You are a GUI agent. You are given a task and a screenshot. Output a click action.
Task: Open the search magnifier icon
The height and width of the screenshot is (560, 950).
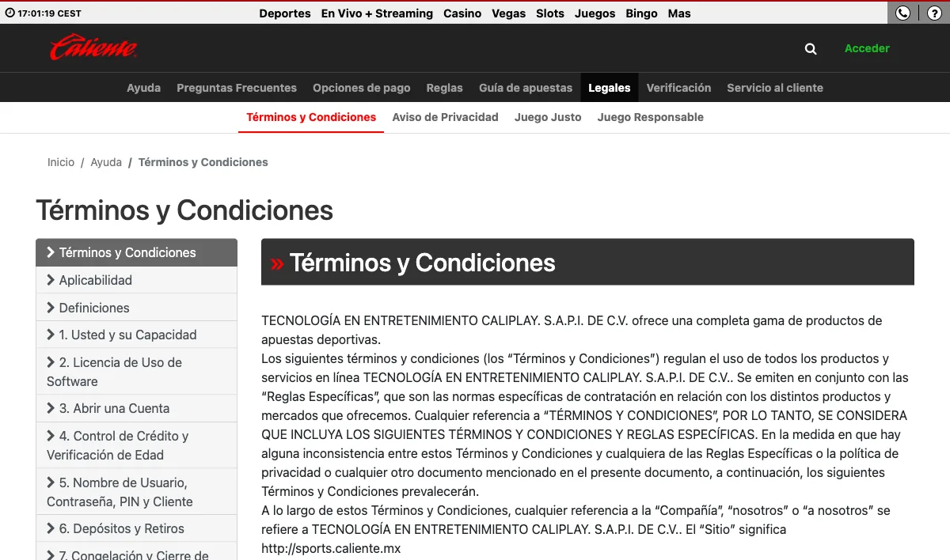(811, 48)
